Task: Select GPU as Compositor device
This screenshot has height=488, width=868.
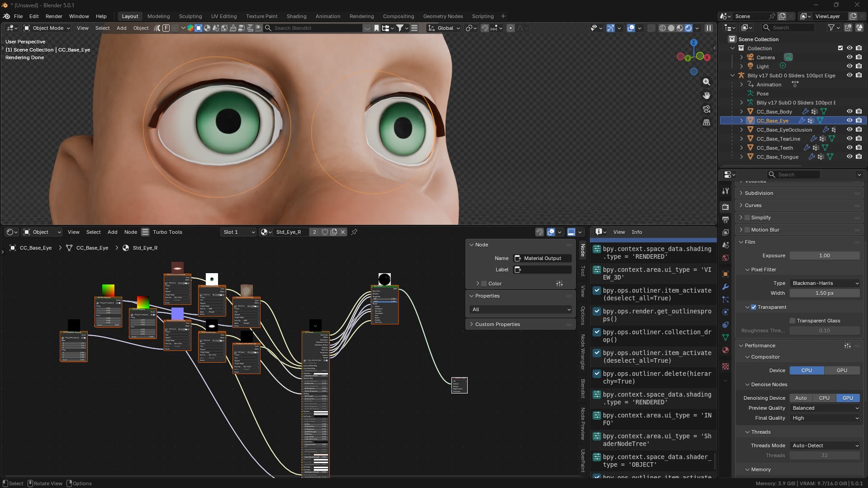Action: click(842, 370)
